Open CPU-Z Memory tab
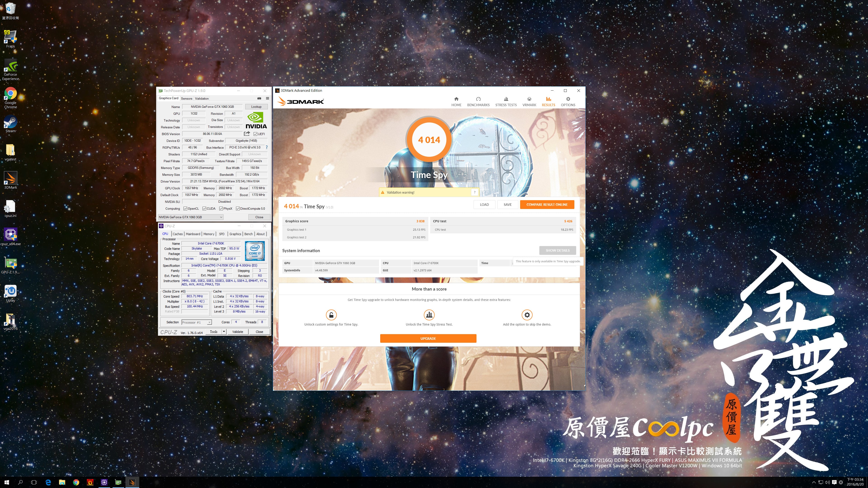This screenshot has width=868, height=488. pyautogui.click(x=209, y=234)
